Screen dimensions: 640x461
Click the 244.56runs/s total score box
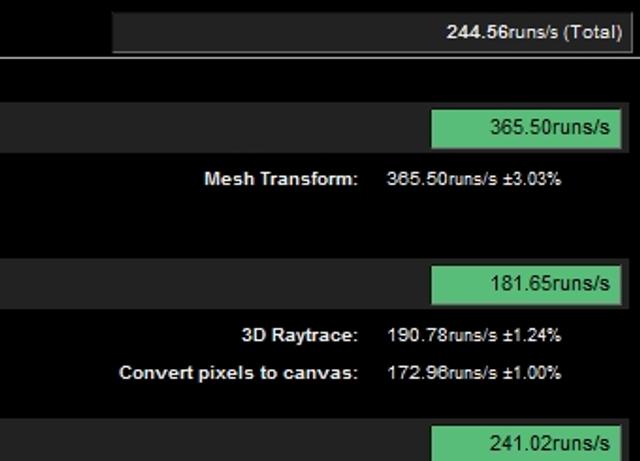tap(370, 32)
